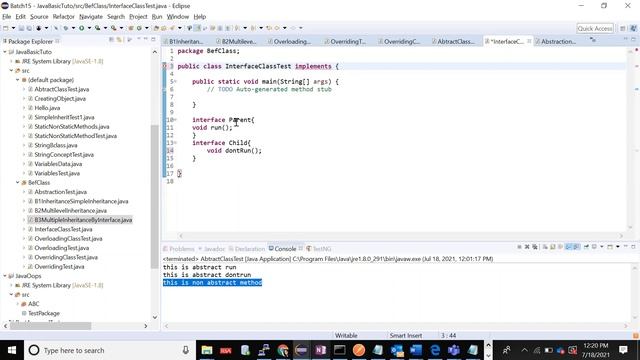Image resolution: width=640 pixels, height=360 pixels.
Task: Collapse the (default package) node
Action: pos(18,80)
